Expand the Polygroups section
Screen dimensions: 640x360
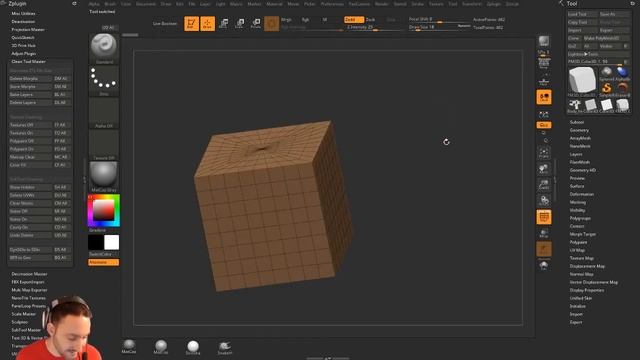point(580,218)
